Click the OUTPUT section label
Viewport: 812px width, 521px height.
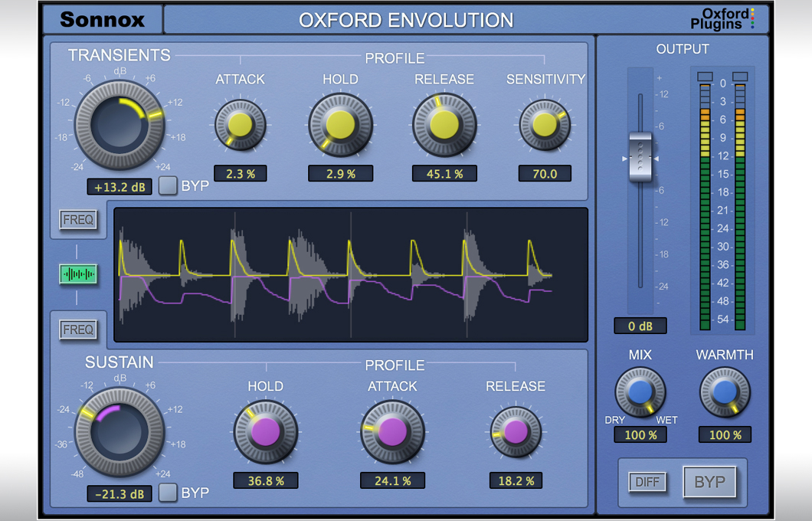(x=683, y=49)
